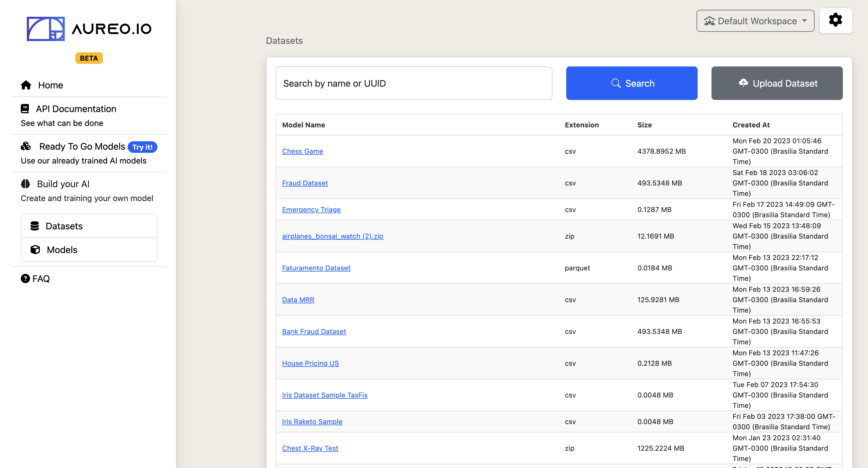Click the blue Search button

coord(632,83)
